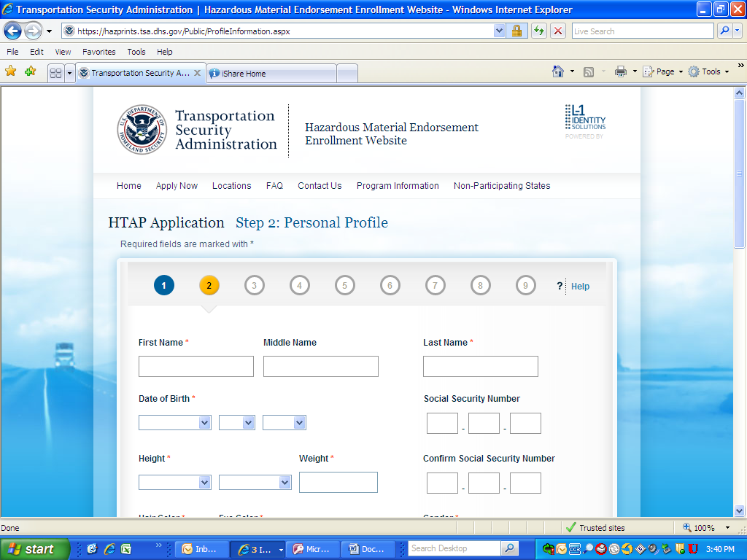Click the Live Search magnifier icon
The width and height of the screenshot is (747, 560).
coord(724,31)
